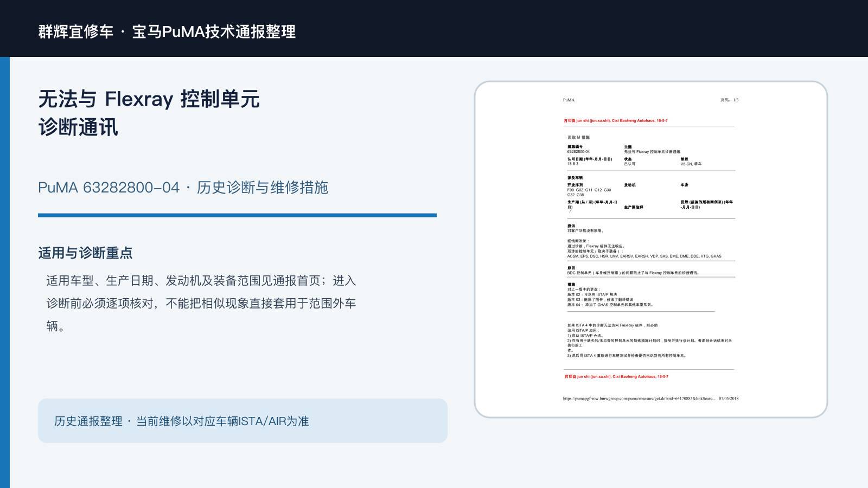
Task: Click the paragraph starting with 适用车型、生产日期
Action: (x=201, y=303)
